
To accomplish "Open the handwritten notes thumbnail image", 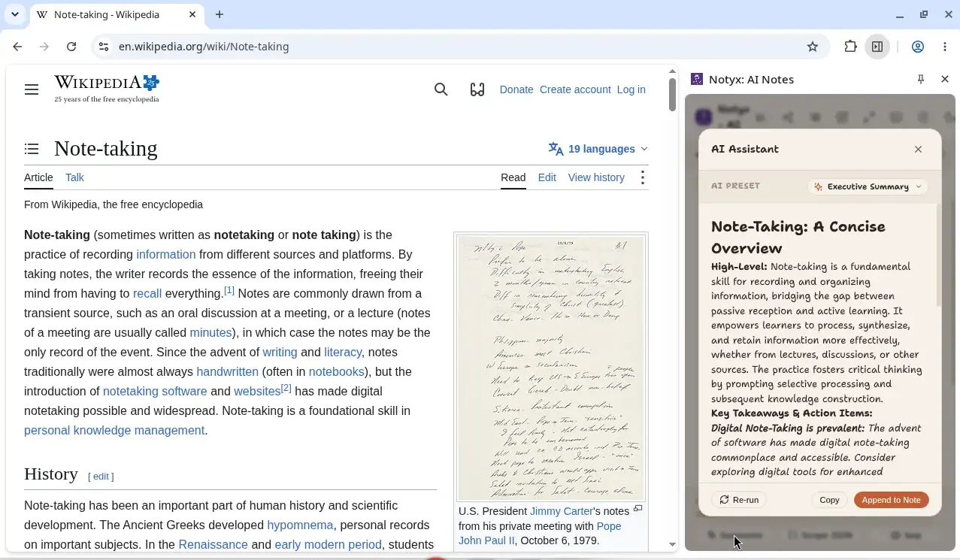I will [551, 368].
